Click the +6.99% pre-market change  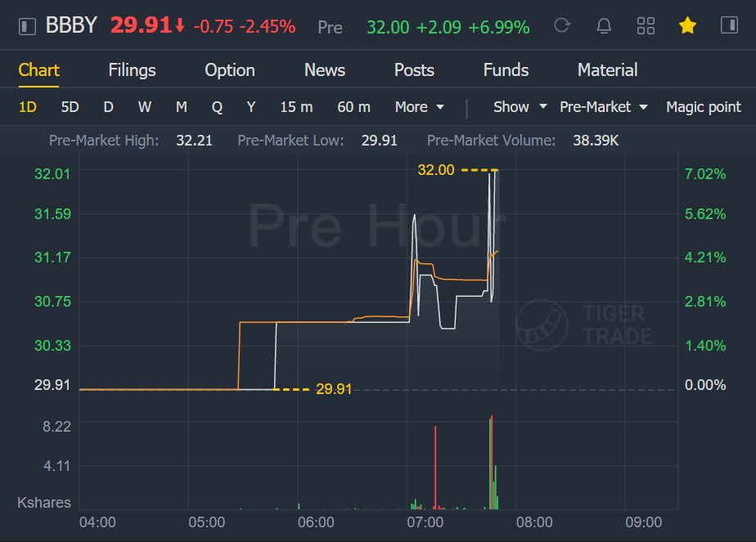pyautogui.click(x=498, y=28)
